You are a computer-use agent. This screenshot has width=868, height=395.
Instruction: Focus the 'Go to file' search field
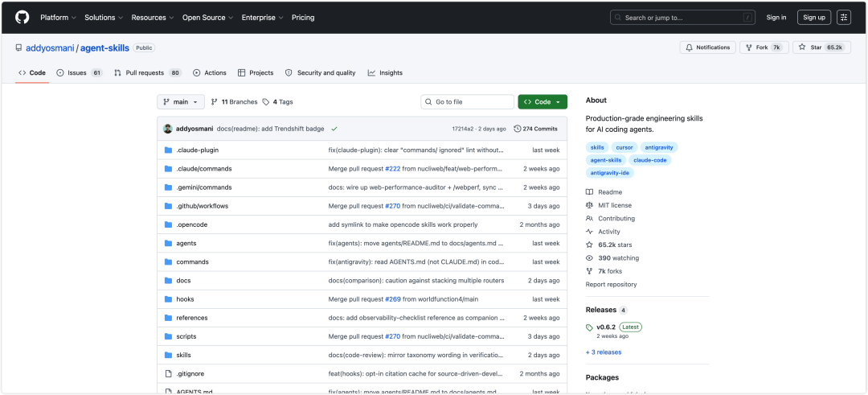(467, 102)
